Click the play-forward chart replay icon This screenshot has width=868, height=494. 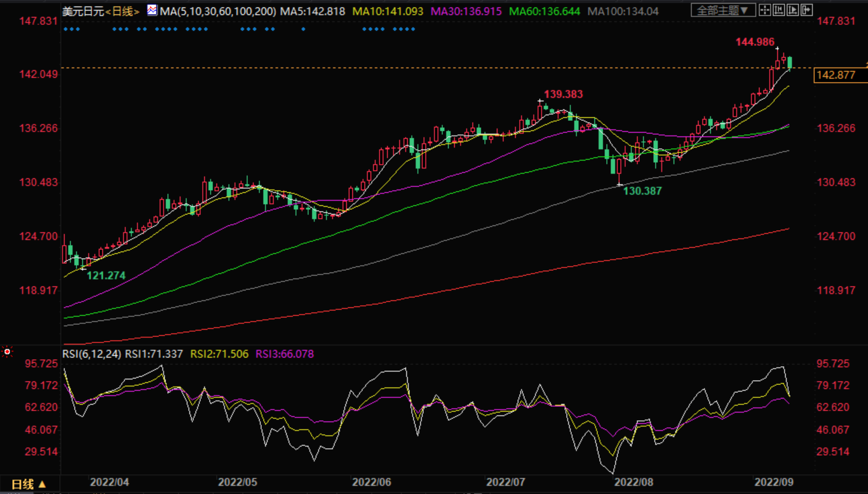click(x=793, y=10)
